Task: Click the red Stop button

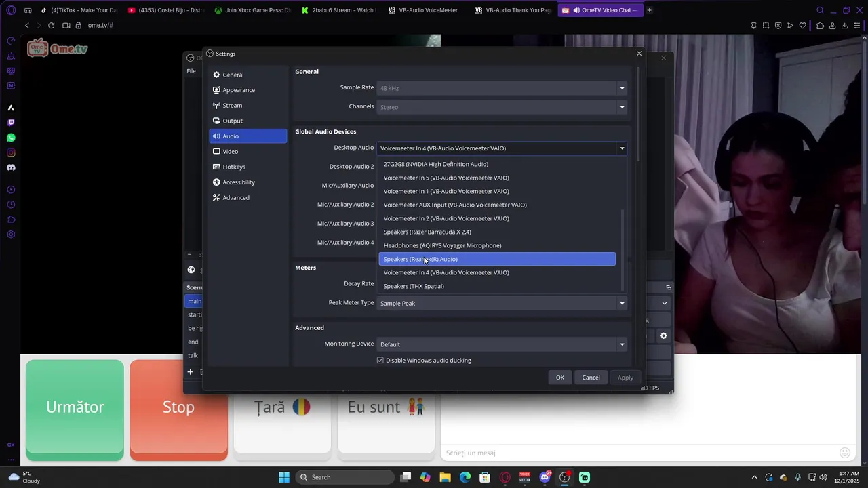Action: click(x=178, y=407)
